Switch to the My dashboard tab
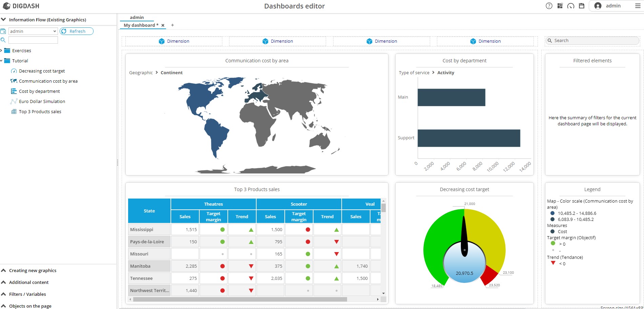Viewport: 644px width, 309px height. click(141, 25)
